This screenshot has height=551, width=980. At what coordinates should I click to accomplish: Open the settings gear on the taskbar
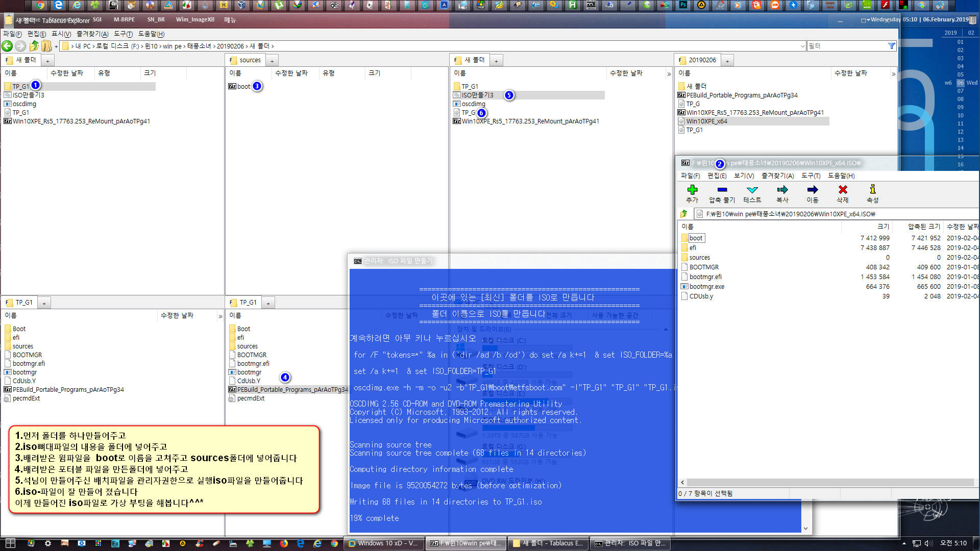(48, 544)
